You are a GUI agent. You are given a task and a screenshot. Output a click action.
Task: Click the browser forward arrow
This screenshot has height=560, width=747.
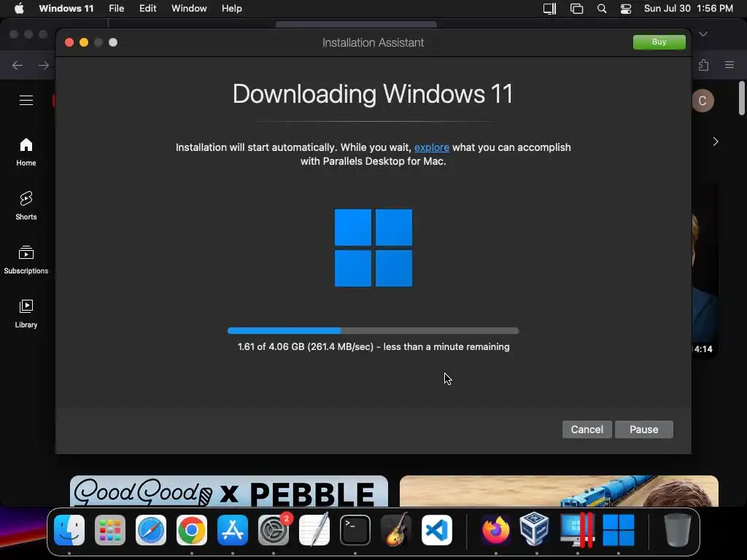[x=44, y=65]
